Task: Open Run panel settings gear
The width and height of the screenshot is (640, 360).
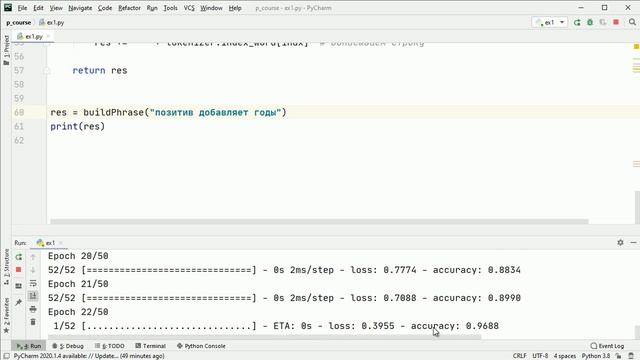Action: click(x=620, y=242)
